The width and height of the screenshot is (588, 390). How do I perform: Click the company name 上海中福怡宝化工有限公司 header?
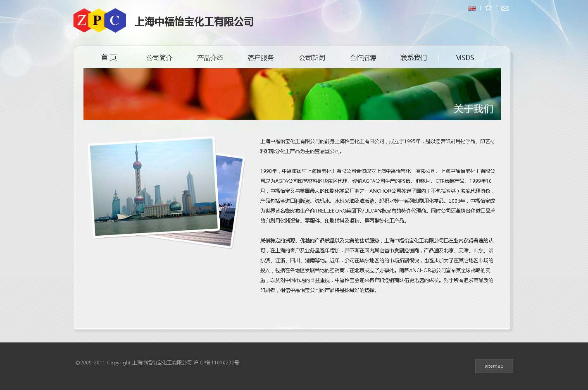pos(194,22)
